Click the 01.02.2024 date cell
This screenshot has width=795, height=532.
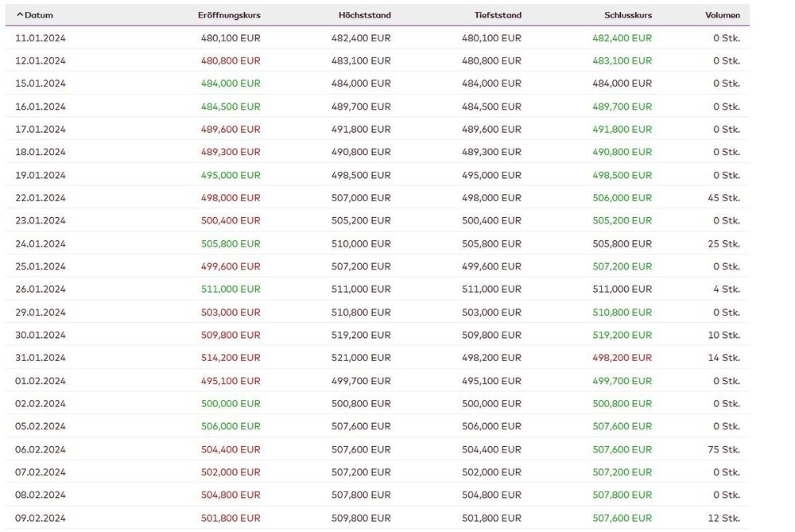click(40, 381)
